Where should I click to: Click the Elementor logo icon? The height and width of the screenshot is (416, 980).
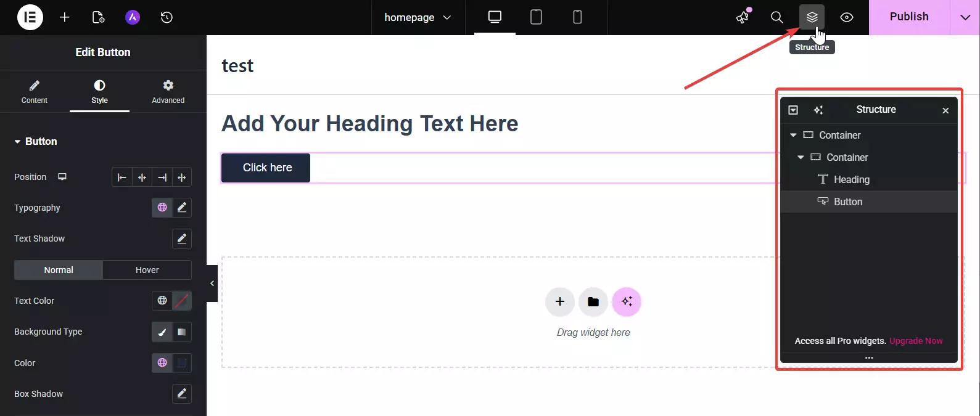coord(30,17)
